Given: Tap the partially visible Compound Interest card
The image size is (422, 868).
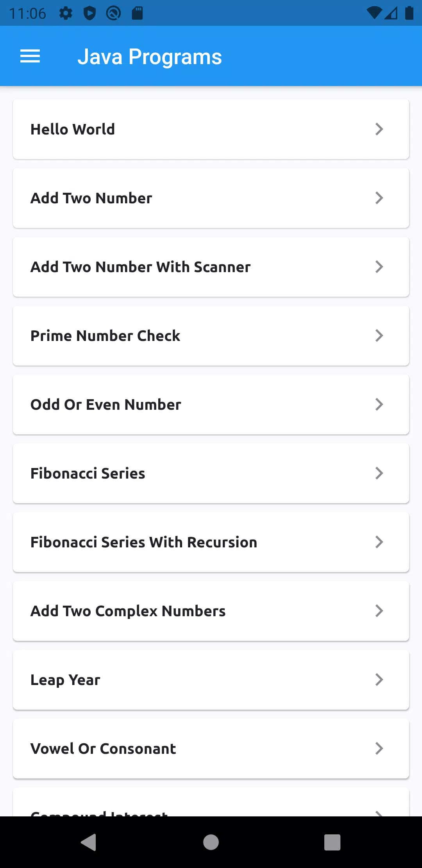Looking at the screenshot, I should point(211,802).
